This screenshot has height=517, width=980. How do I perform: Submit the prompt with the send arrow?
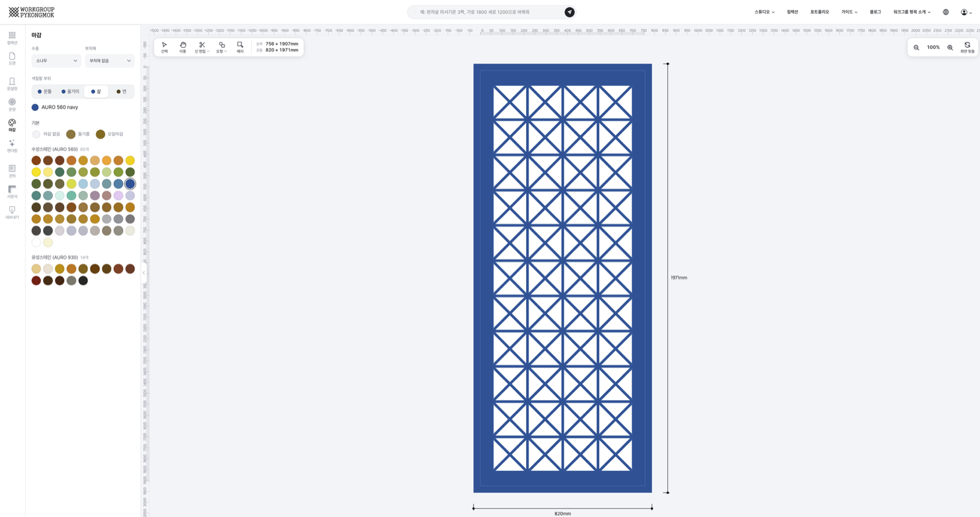point(569,12)
